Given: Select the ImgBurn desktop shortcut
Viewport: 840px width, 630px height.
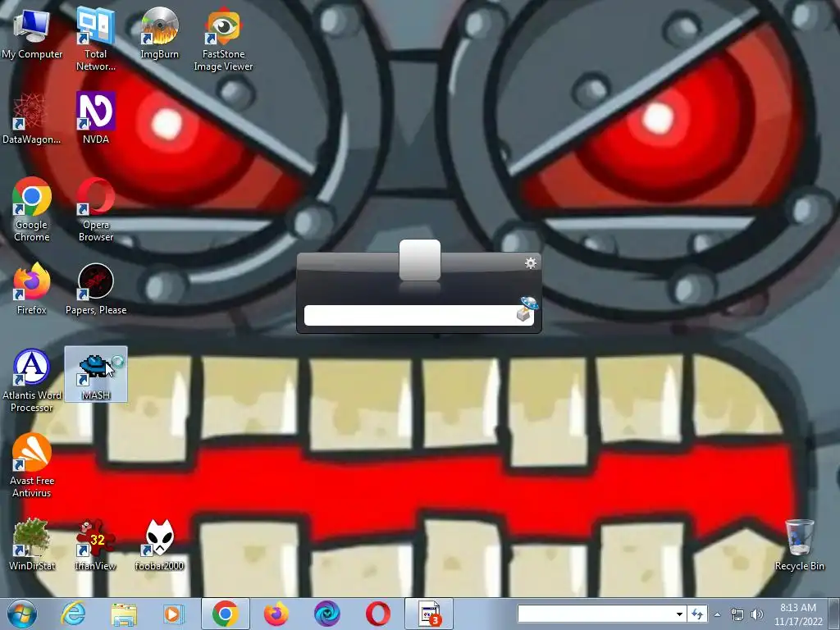Looking at the screenshot, I should tap(159, 32).
